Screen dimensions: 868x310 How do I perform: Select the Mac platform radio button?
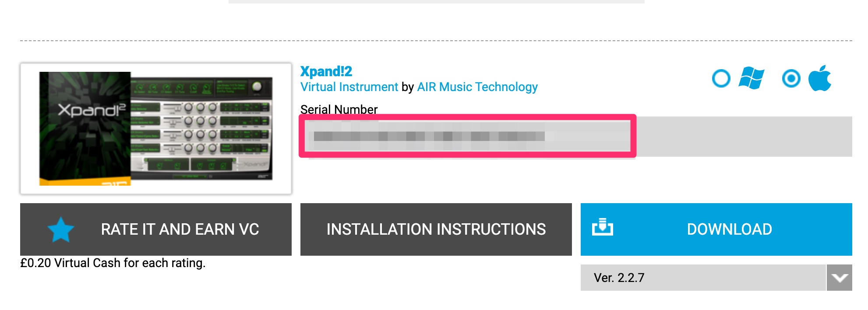791,79
